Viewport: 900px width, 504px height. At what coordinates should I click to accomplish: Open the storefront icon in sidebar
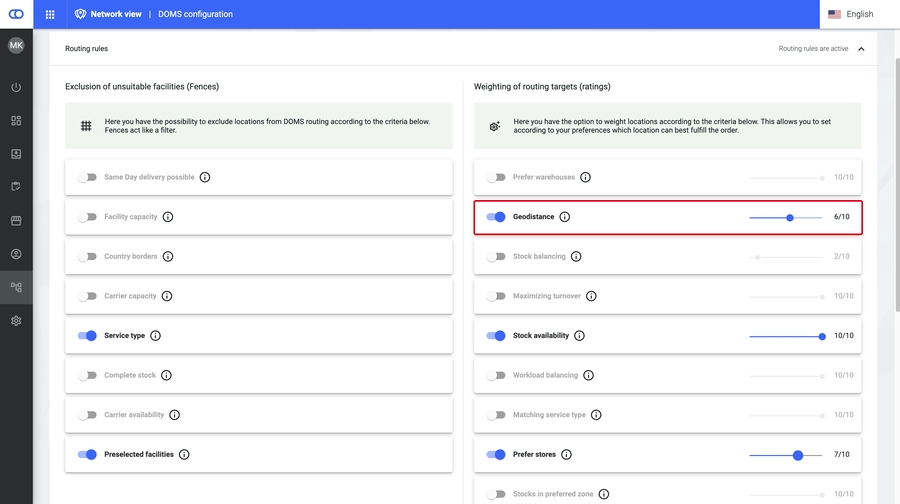coord(16,220)
